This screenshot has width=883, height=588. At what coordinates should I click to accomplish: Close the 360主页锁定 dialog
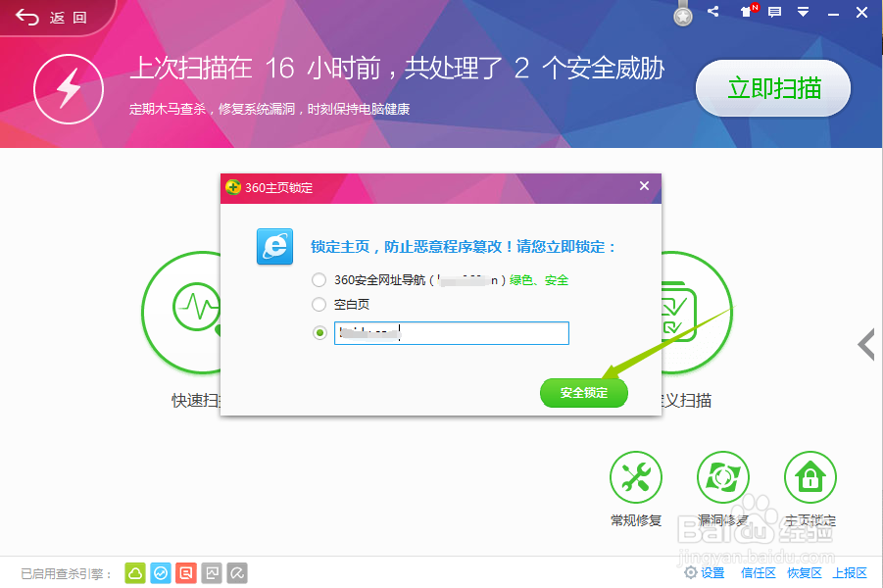click(644, 186)
